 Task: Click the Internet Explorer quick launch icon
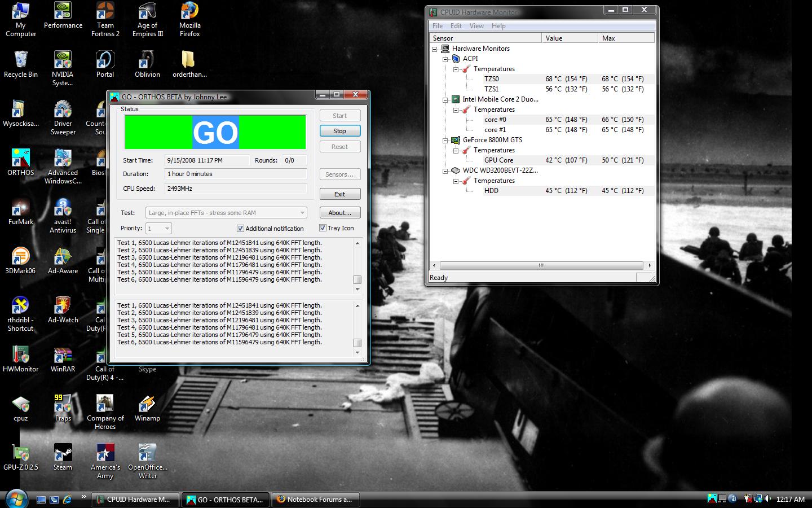pyautogui.click(x=67, y=500)
